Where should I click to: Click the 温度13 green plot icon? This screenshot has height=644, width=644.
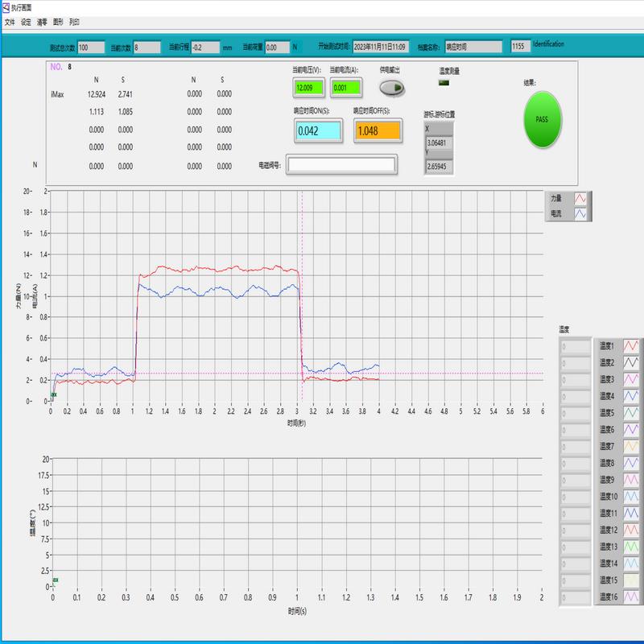pyautogui.click(x=631, y=547)
